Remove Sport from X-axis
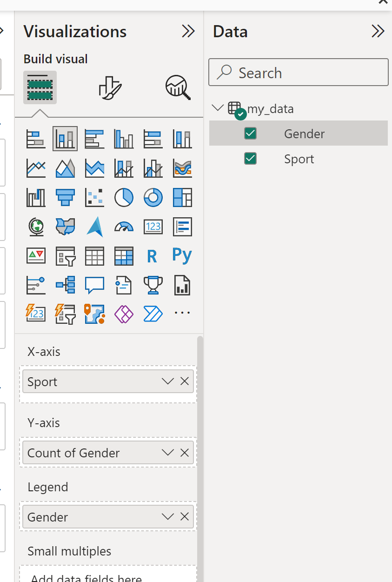This screenshot has height=582, width=392. click(185, 381)
